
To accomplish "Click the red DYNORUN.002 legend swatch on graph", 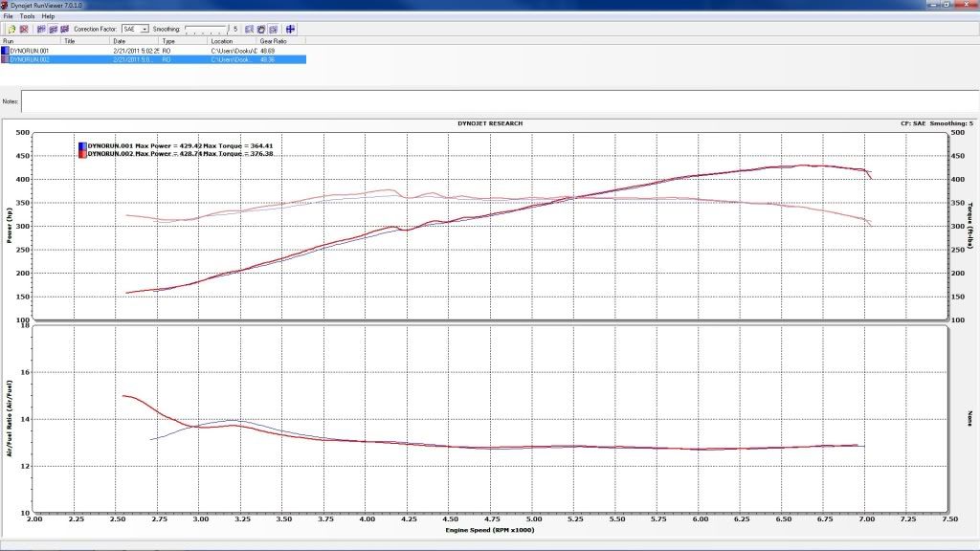I will [81, 153].
